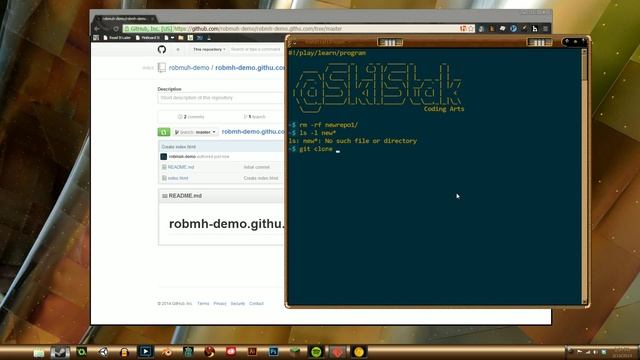Click the Create index.html commit header
This screenshot has height=360, width=640.
click(x=178, y=147)
